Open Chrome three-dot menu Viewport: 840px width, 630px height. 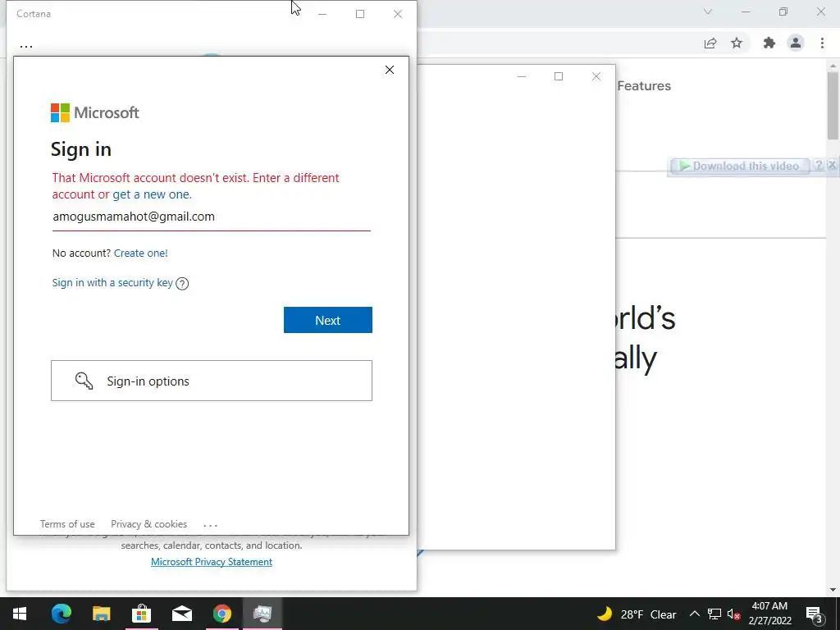pyautogui.click(x=822, y=43)
